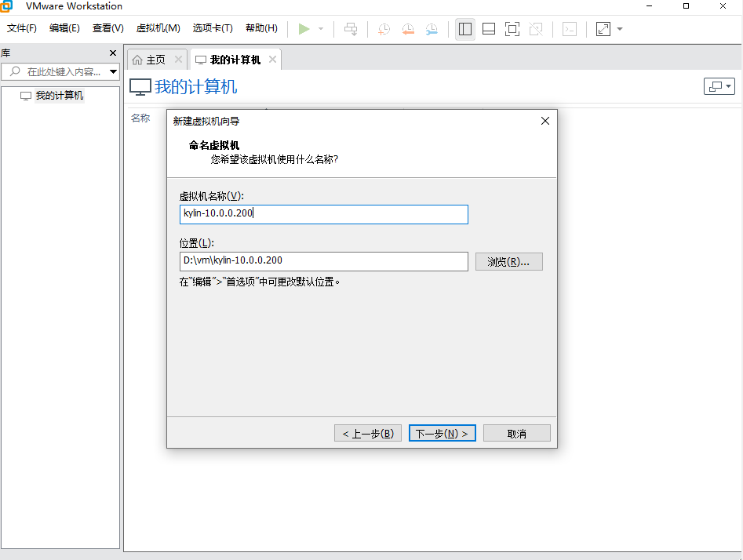Click the stretch guest display icon
The image size is (743, 560).
603,29
